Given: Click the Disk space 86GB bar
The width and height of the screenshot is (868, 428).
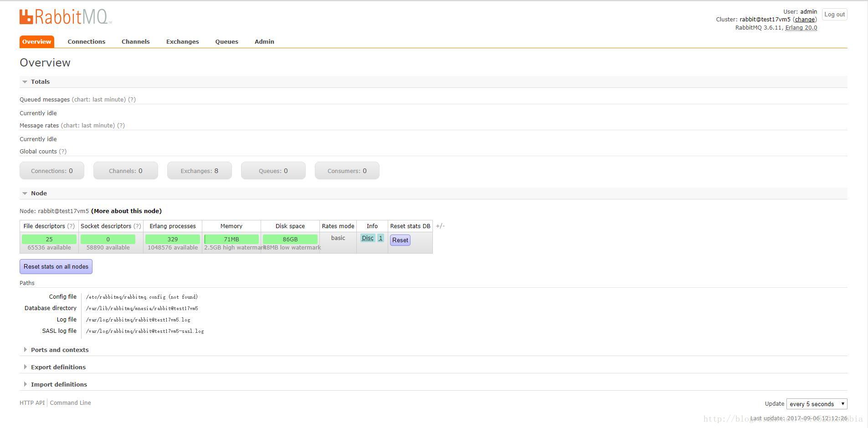Looking at the screenshot, I should (290, 239).
